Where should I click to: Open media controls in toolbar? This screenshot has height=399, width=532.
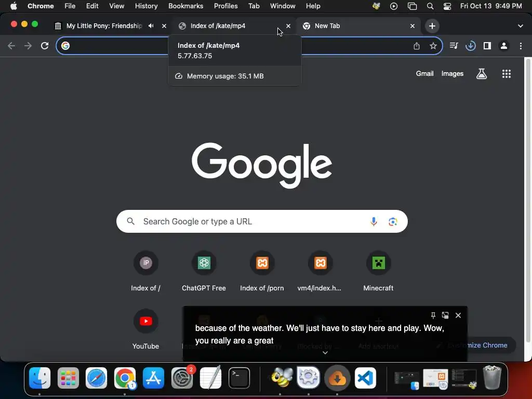(x=454, y=46)
